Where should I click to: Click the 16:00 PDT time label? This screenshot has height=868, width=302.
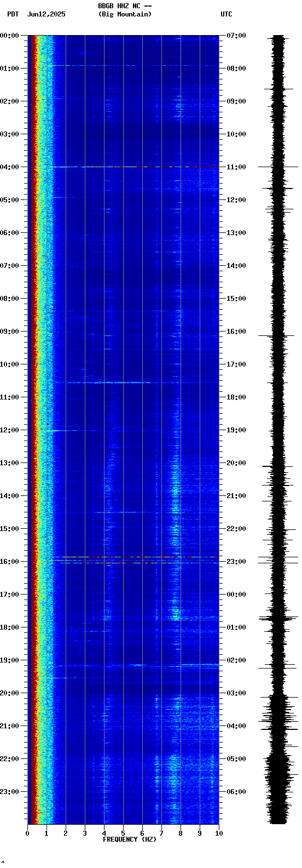pyautogui.click(x=9, y=562)
